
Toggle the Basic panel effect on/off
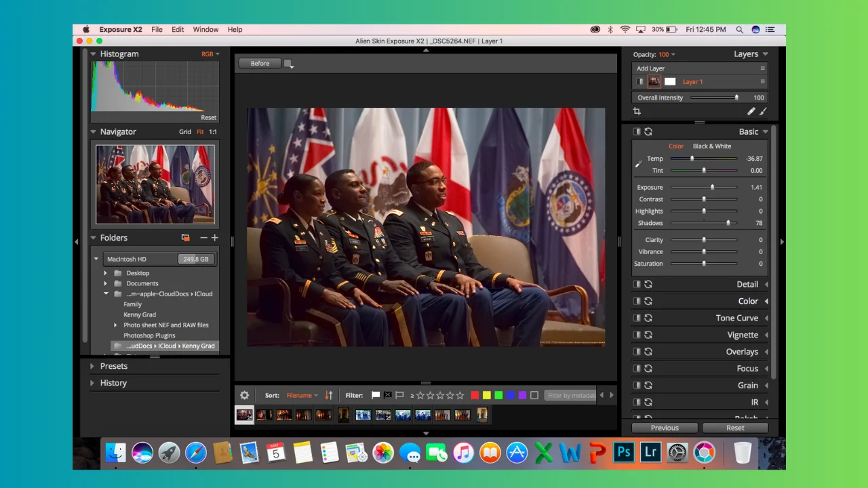637,131
